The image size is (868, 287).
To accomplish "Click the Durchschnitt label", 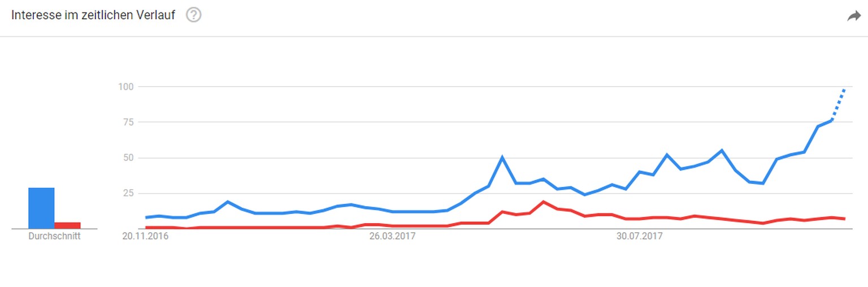I will click(54, 237).
